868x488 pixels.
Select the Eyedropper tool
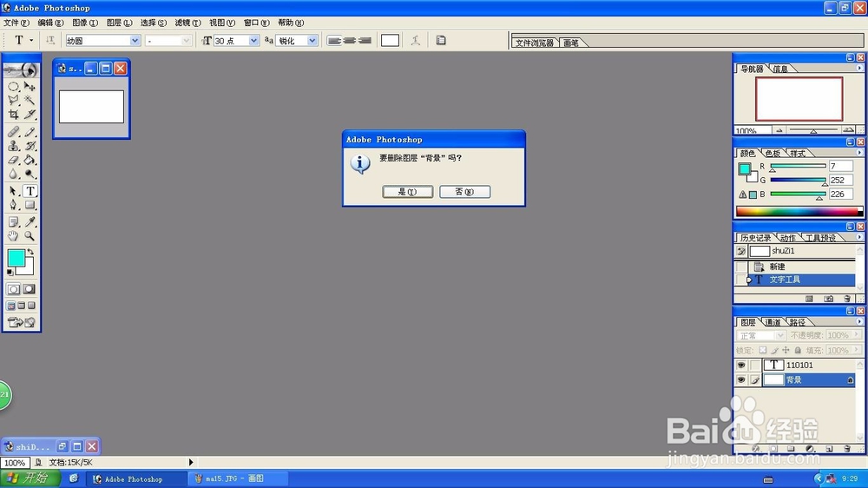pyautogui.click(x=30, y=222)
